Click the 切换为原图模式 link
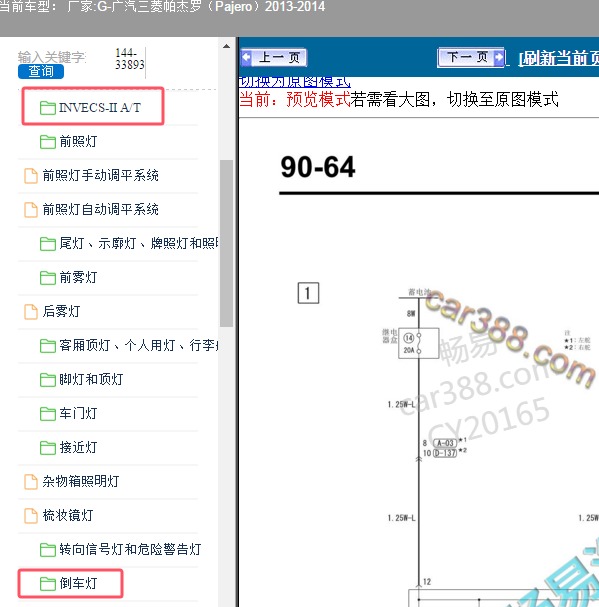This screenshot has width=599, height=607. tap(295, 82)
